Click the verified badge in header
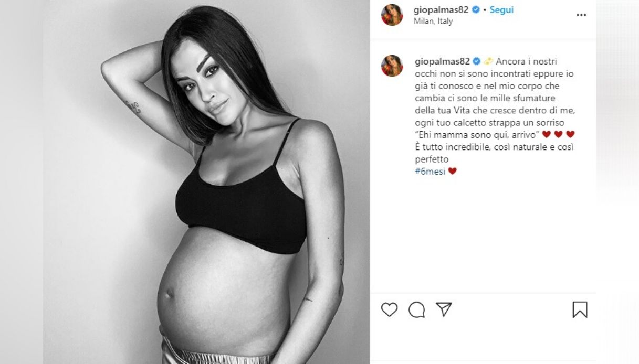 point(476,9)
